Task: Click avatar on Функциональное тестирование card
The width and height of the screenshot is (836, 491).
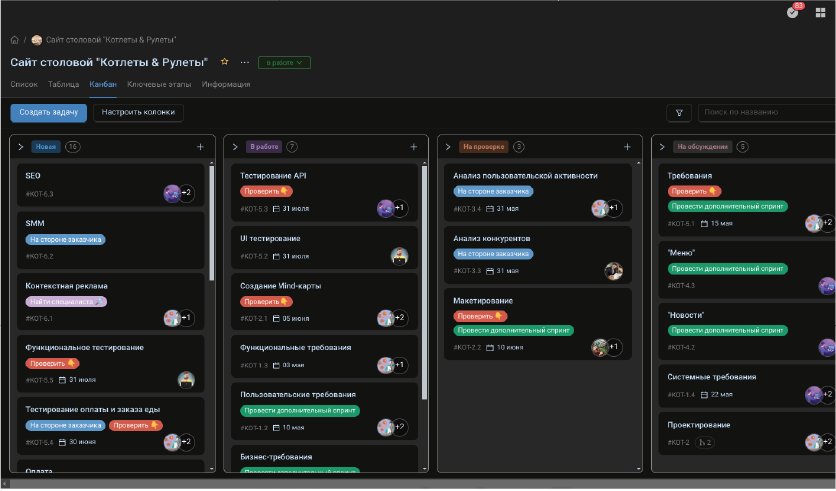Action: [186, 380]
